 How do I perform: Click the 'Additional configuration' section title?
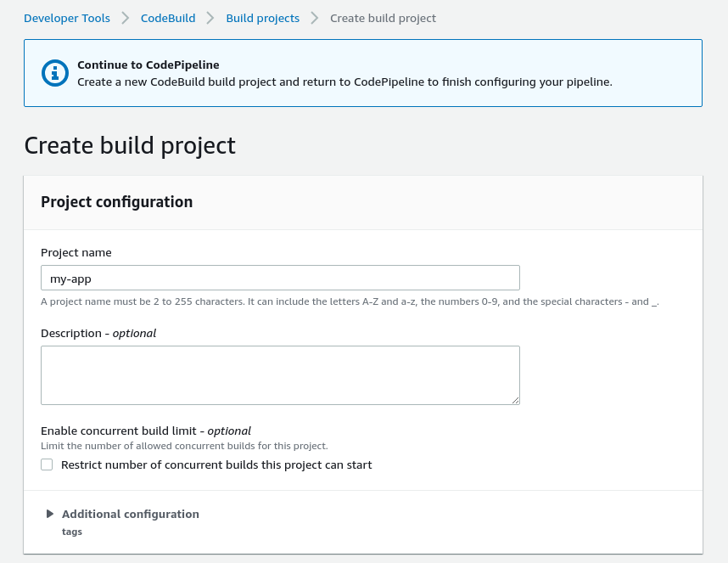tap(131, 514)
